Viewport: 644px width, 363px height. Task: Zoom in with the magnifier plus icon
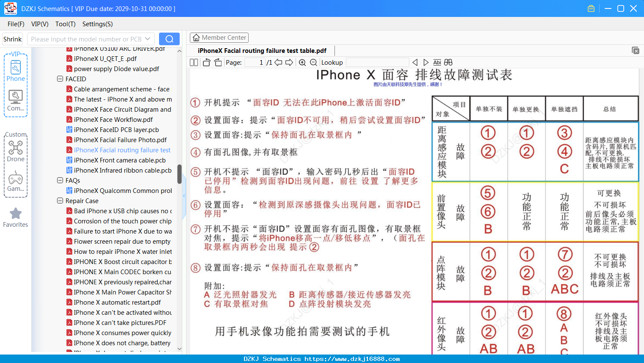pyautogui.click(x=302, y=62)
